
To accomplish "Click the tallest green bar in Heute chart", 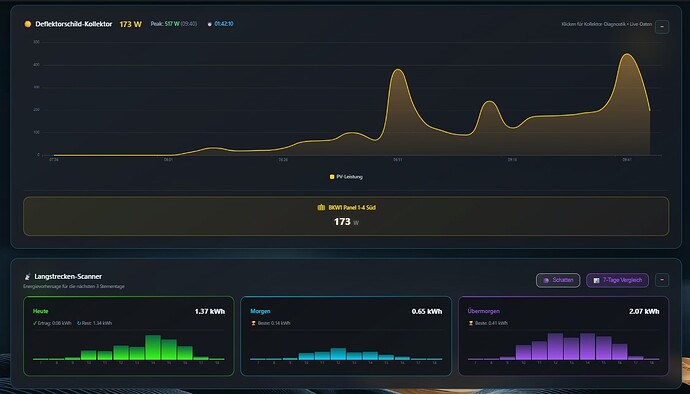I will [x=153, y=347].
